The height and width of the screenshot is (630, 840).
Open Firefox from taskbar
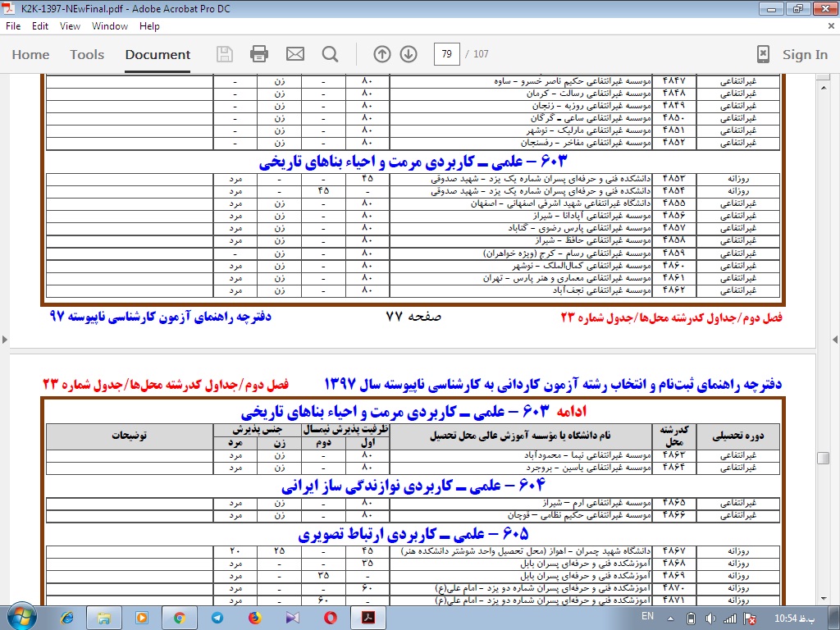point(255,619)
